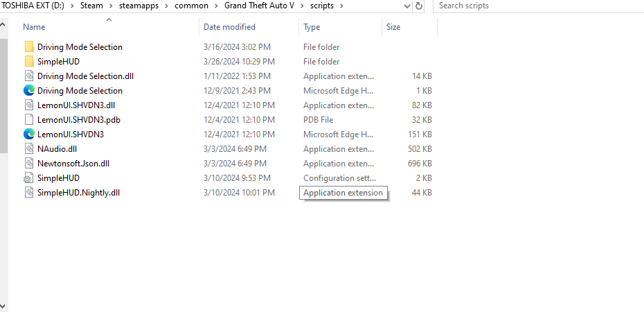Click the navigation pane scrollbar thumb
The height and width of the screenshot is (312, 644).
click(3, 96)
